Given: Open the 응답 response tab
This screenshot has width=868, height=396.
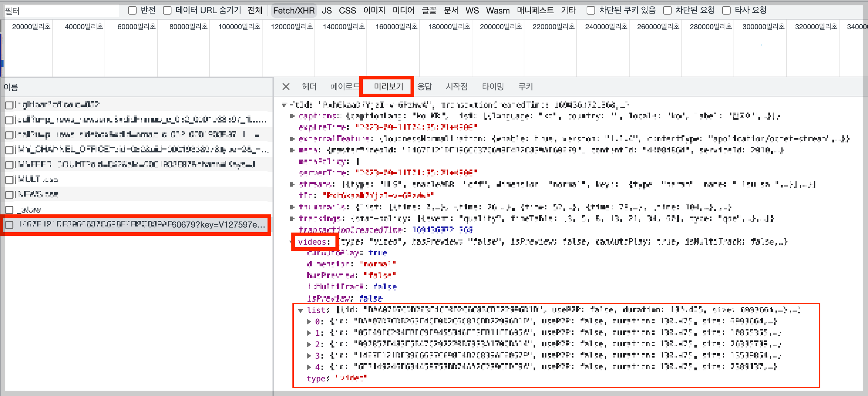Looking at the screenshot, I should (424, 87).
